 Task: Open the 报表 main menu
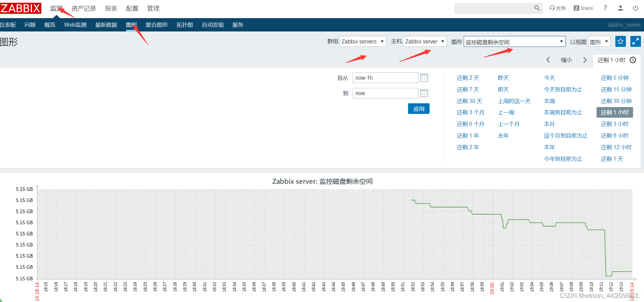[111, 8]
